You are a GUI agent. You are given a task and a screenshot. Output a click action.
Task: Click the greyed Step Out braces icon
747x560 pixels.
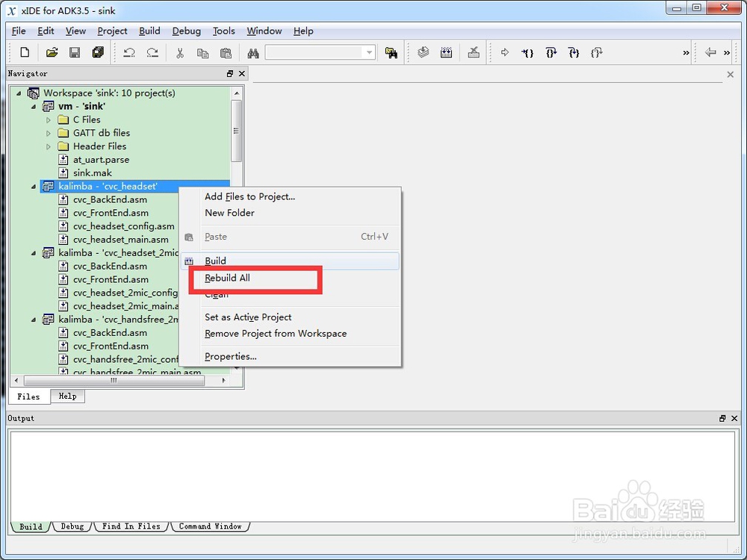596,52
